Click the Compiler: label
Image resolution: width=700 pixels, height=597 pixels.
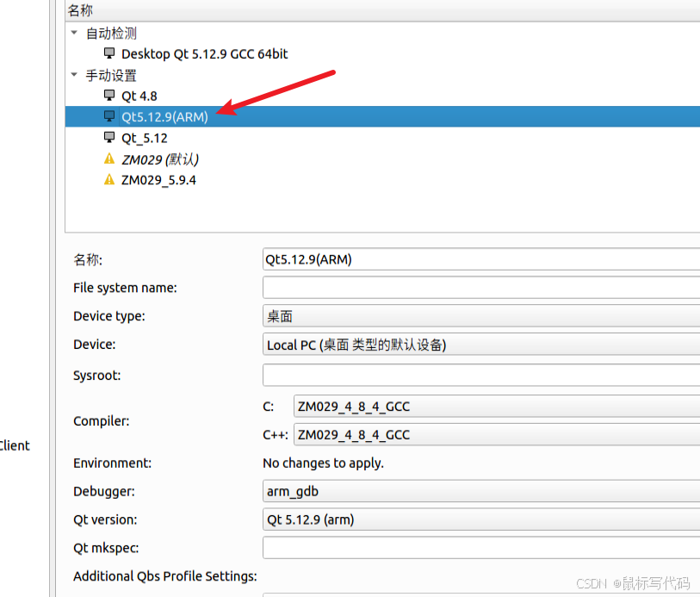[x=102, y=420]
